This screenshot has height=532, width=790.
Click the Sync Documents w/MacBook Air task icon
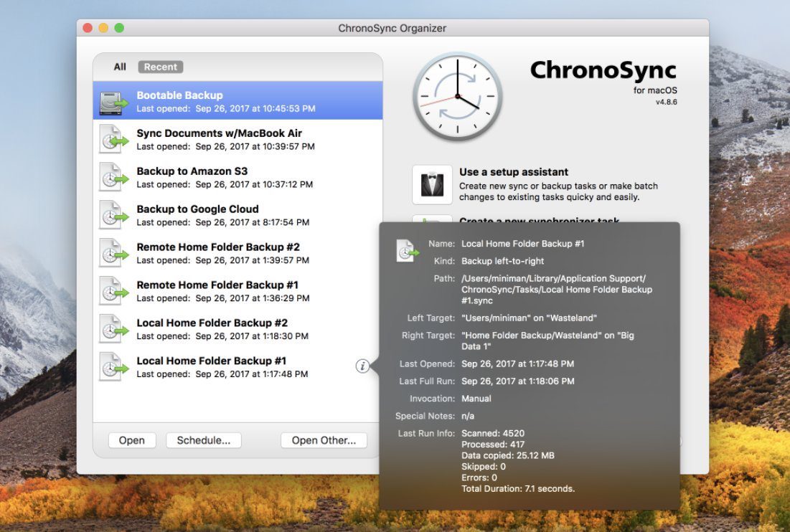pyautogui.click(x=113, y=139)
